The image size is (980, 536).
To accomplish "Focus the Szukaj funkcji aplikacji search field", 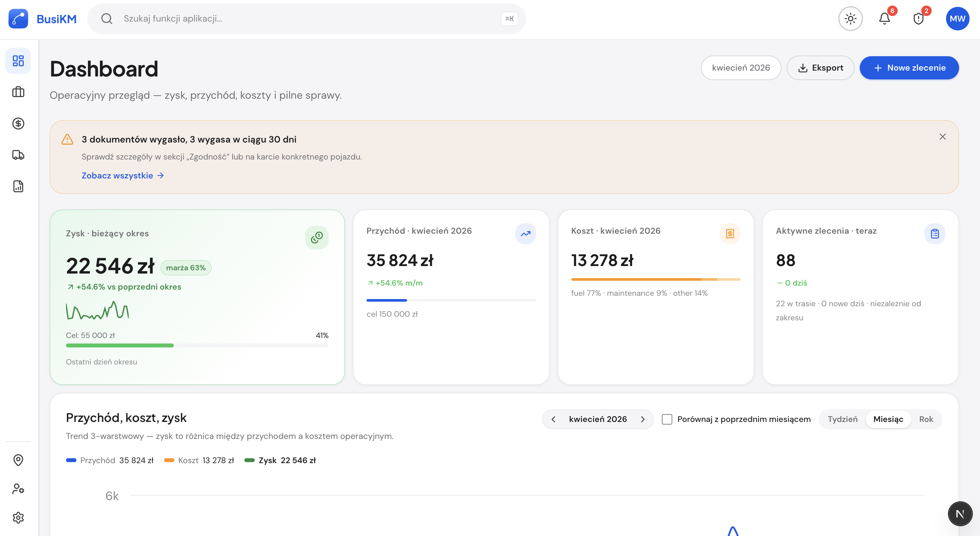I will point(307,19).
